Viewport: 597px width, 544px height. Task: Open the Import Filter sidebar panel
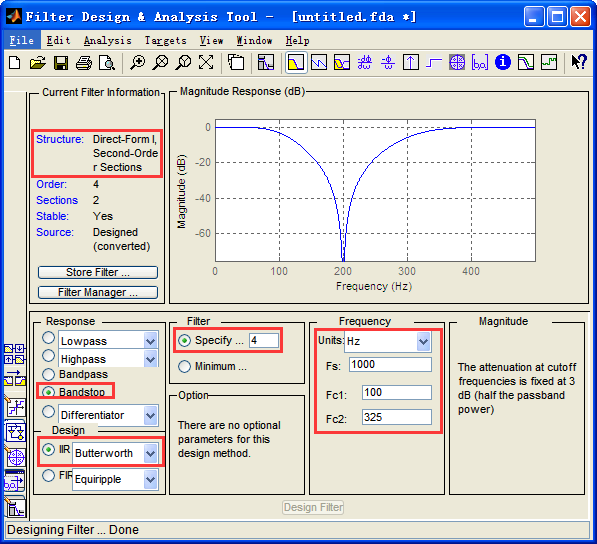click(15, 482)
